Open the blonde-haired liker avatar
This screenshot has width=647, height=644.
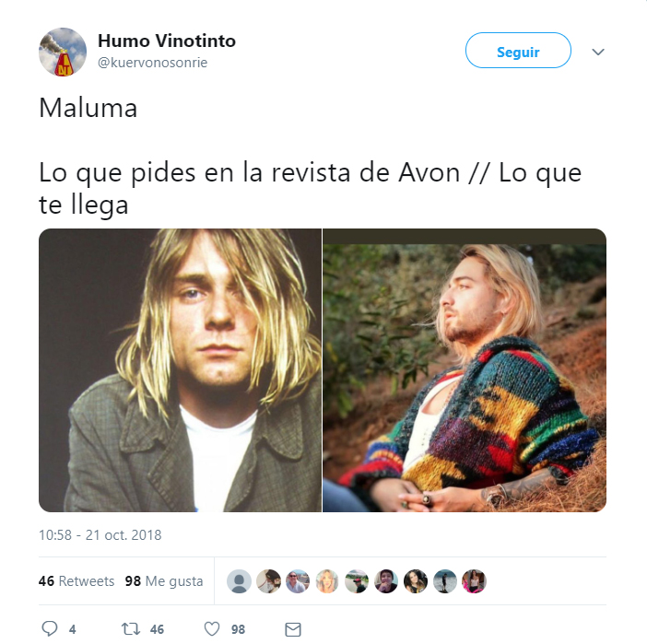coord(327,581)
